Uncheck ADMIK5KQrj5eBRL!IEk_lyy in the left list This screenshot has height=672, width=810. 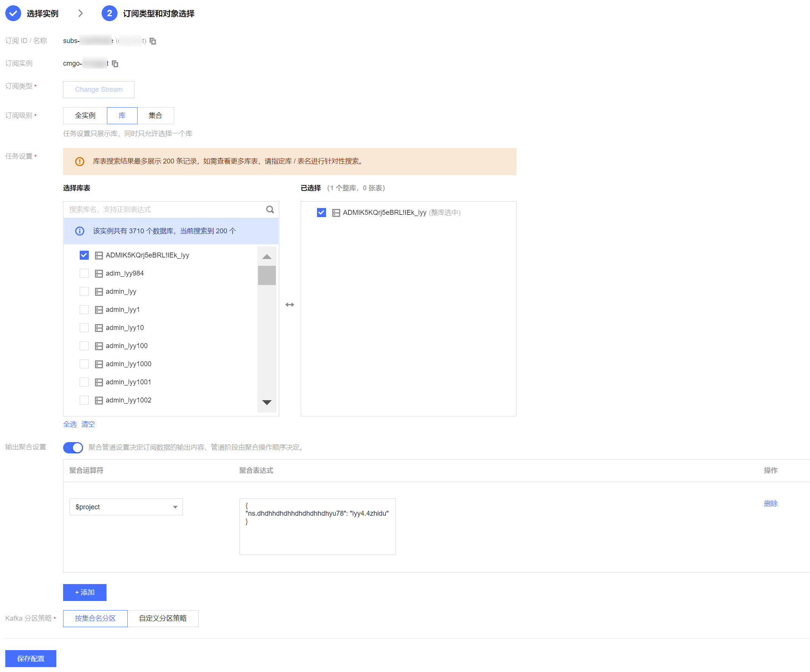pos(84,255)
